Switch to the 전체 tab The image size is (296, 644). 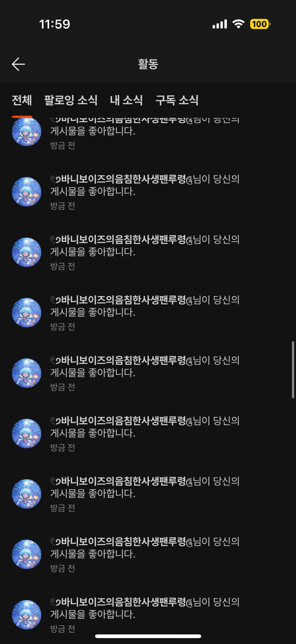(22, 100)
